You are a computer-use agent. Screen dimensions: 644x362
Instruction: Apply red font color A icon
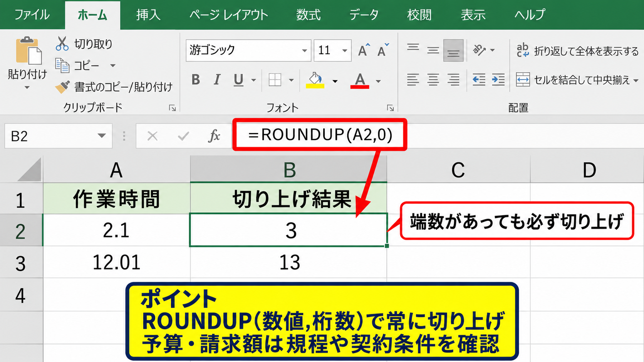coord(360,80)
